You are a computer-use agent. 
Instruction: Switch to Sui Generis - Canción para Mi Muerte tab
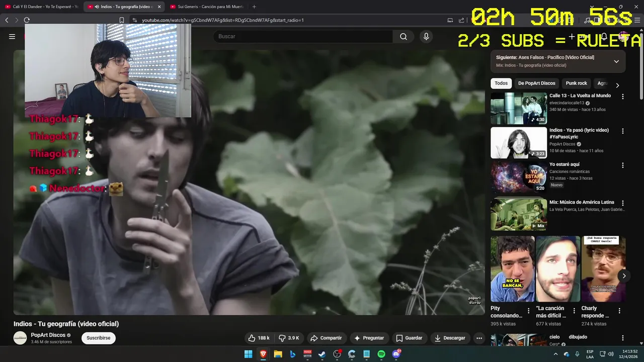click(206, 7)
